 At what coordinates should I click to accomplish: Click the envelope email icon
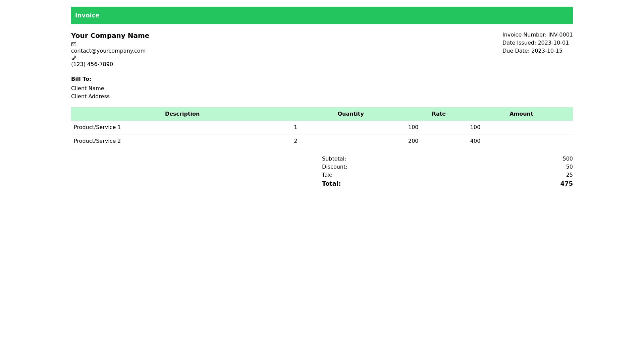click(74, 44)
